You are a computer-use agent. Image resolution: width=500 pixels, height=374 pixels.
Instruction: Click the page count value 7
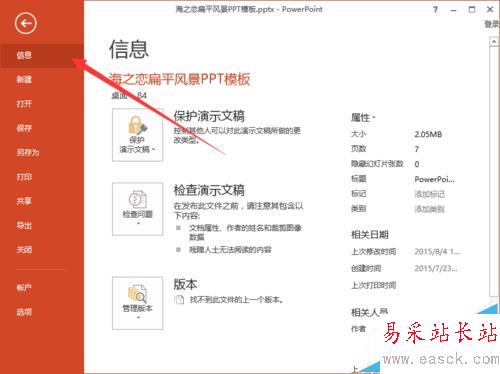[x=417, y=149]
